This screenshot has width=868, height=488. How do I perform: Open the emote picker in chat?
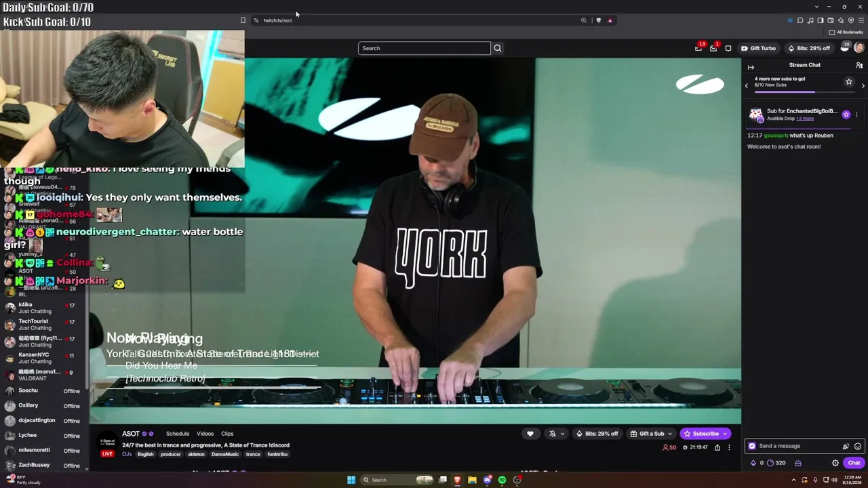pos(858,446)
